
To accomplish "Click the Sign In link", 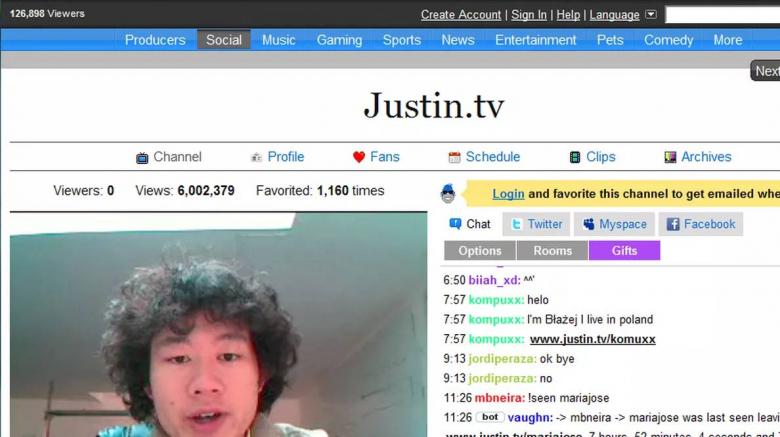I will (x=529, y=15).
